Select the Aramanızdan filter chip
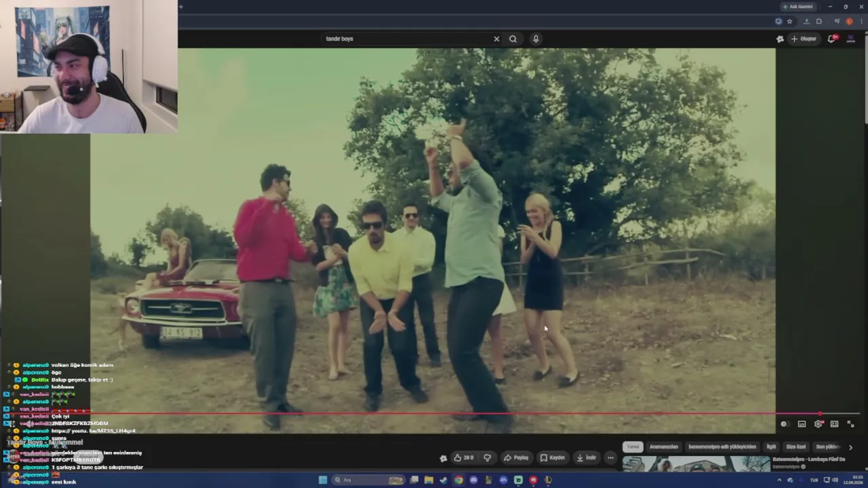The image size is (868, 488). [x=664, y=447]
